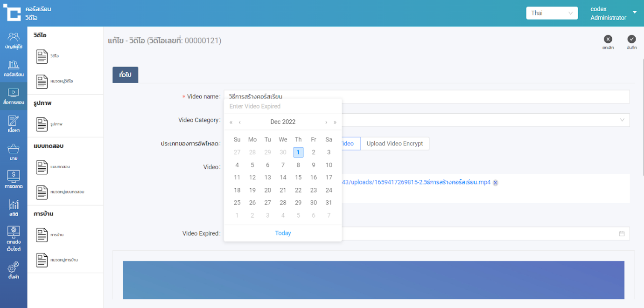
Task: Open the courses bookshelf sidebar icon
Action: 14,68
